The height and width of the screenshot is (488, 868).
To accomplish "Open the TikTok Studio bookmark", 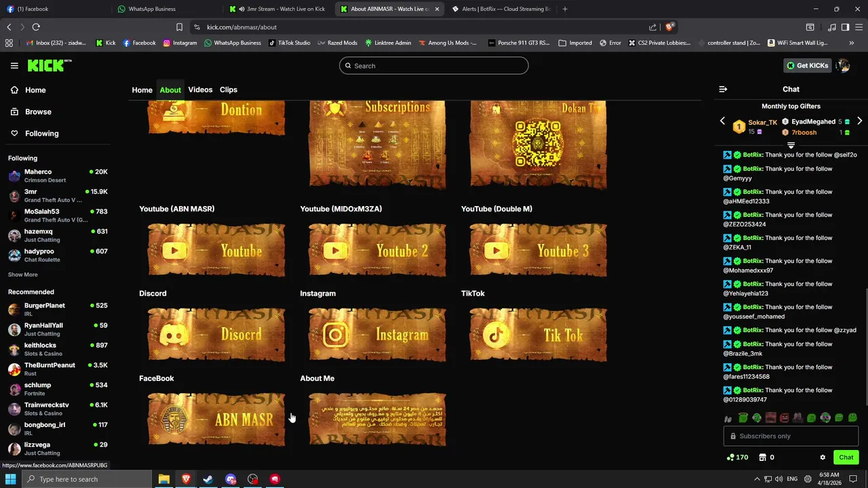I will 290,43.
